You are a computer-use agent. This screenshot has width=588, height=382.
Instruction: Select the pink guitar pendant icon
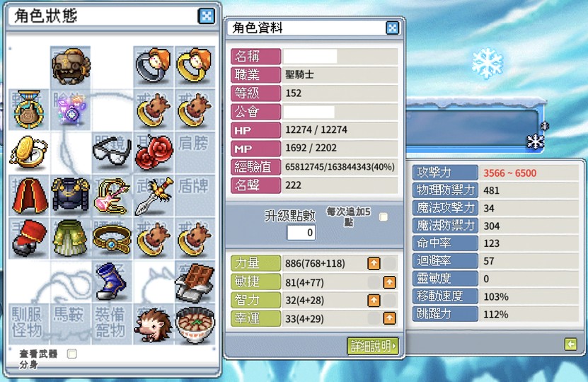tap(112, 196)
